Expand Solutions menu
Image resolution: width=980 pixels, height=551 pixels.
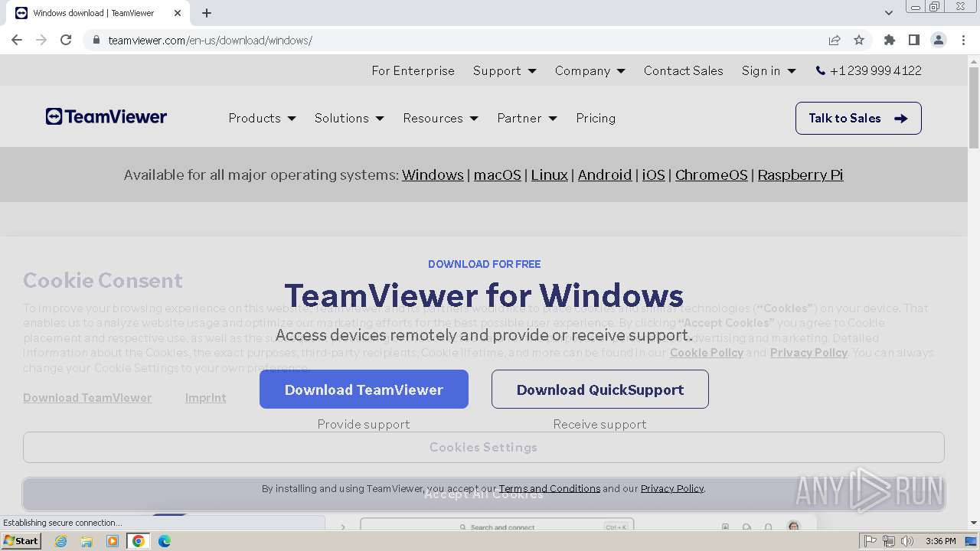pyautogui.click(x=349, y=118)
